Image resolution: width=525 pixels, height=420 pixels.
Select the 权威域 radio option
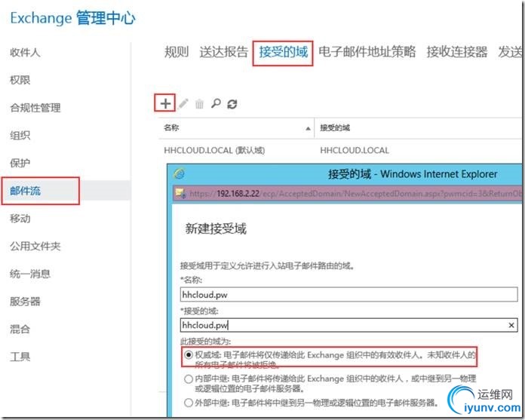pyautogui.click(x=189, y=354)
